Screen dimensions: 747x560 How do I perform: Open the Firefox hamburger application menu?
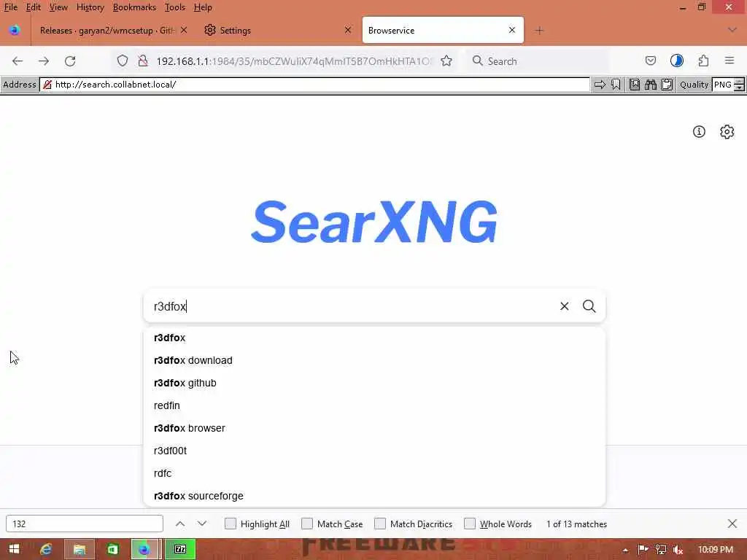tap(729, 61)
